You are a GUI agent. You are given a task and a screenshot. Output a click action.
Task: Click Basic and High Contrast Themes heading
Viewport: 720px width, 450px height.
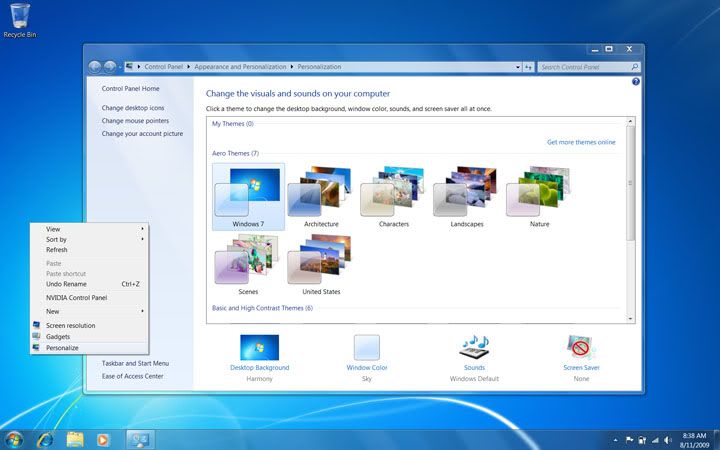262,308
